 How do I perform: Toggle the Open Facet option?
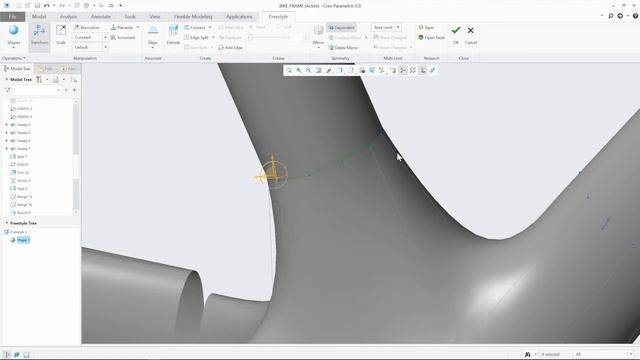click(x=431, y=38)
